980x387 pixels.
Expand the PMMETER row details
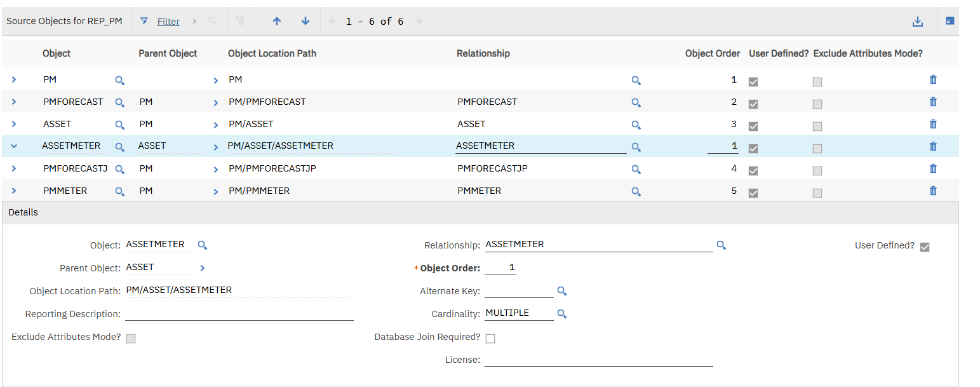(14, 191)
